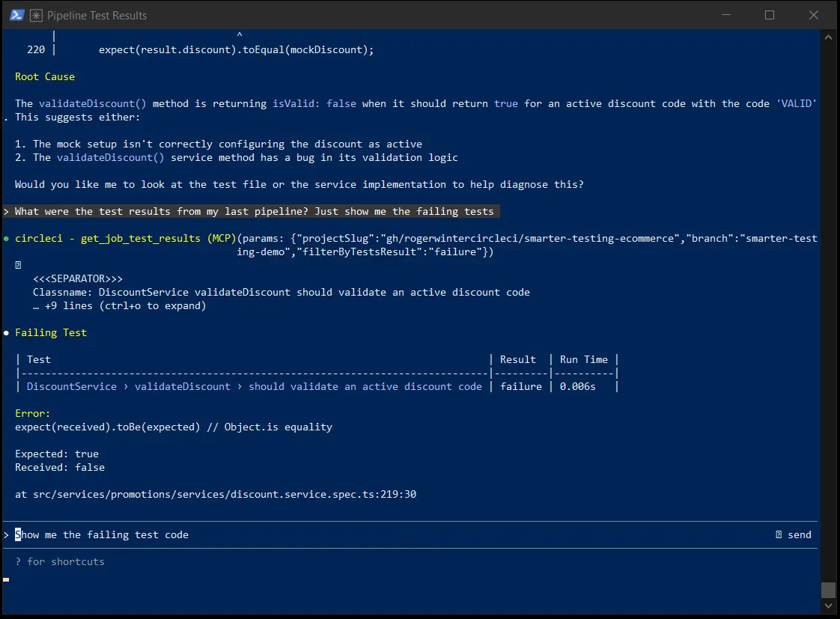Click the white bullet beside Failing Test
This screenshot has width=840, height=619.
coord(7,332)
